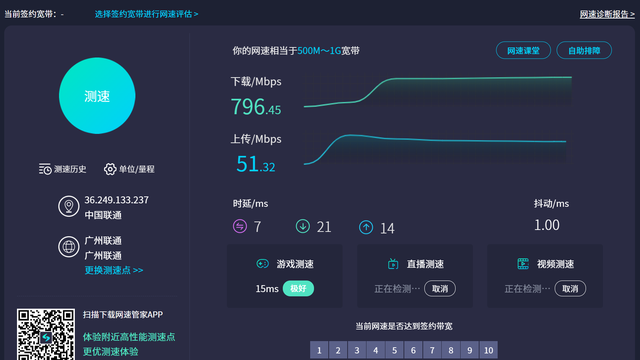Open the 网速诊断报告 link
The width and height of the screenshot is (640, 360).
(607, 14)
